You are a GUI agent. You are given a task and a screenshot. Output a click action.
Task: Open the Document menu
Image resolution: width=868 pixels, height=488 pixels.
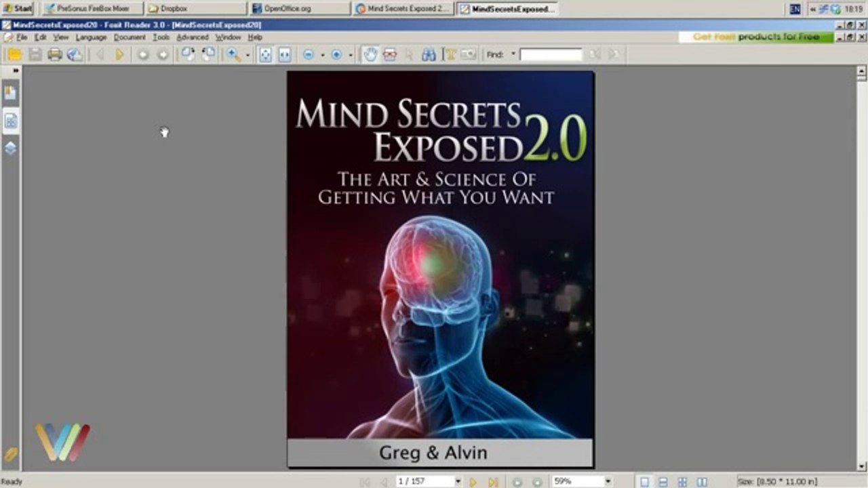tap(130, 37)
